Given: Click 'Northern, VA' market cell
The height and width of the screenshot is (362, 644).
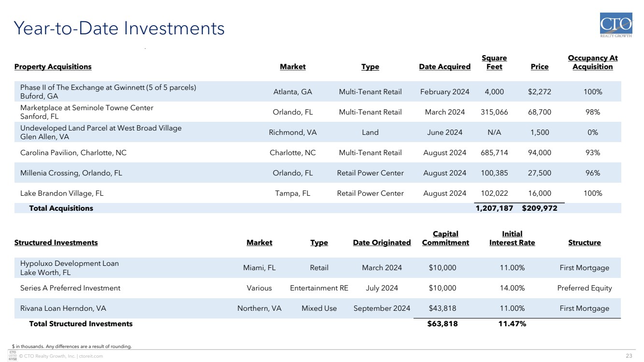Looking at the screenshot, I should pyautogui.click(x=259, y=308).
